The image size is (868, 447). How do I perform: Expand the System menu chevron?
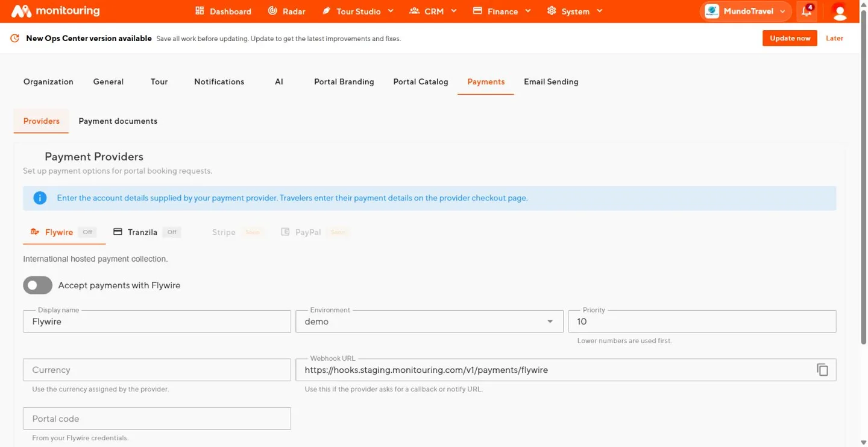[599, 11]
